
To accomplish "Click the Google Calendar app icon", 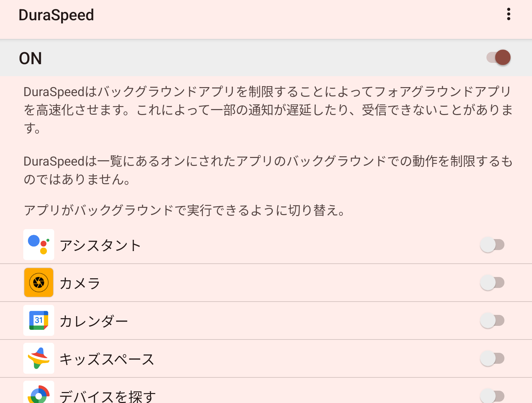I will [39, 321].
